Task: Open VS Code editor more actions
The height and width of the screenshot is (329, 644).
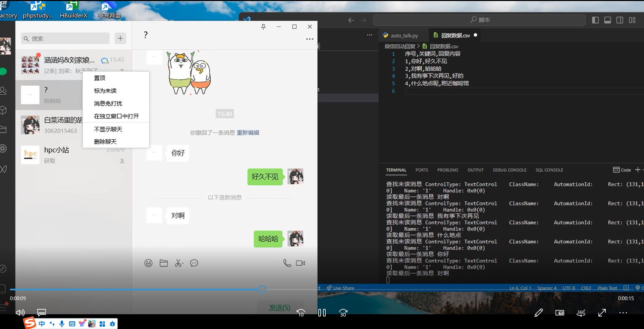Action: click(x=370, y=35)
